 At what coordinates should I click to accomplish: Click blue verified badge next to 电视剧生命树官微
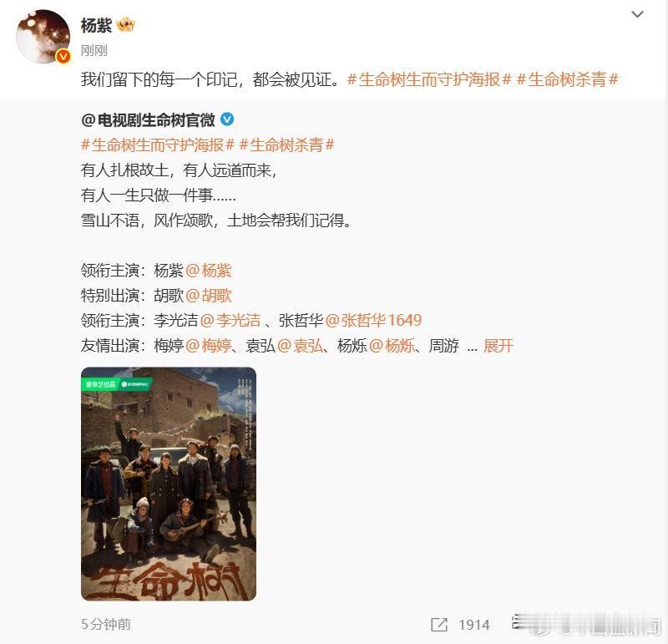(227, 119)
